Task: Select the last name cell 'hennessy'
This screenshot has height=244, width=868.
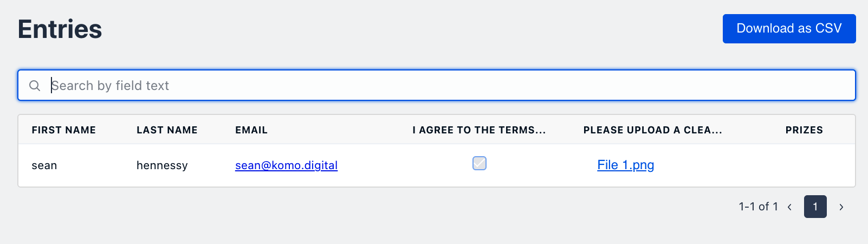Action: pyautogui.click(x=162, y=165)
